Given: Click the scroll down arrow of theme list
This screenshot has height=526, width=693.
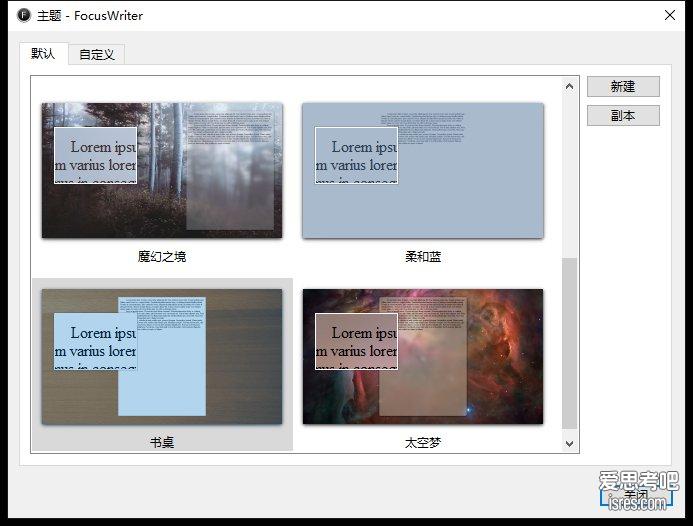Looking at the screenshot, I should tap(570, 443).
